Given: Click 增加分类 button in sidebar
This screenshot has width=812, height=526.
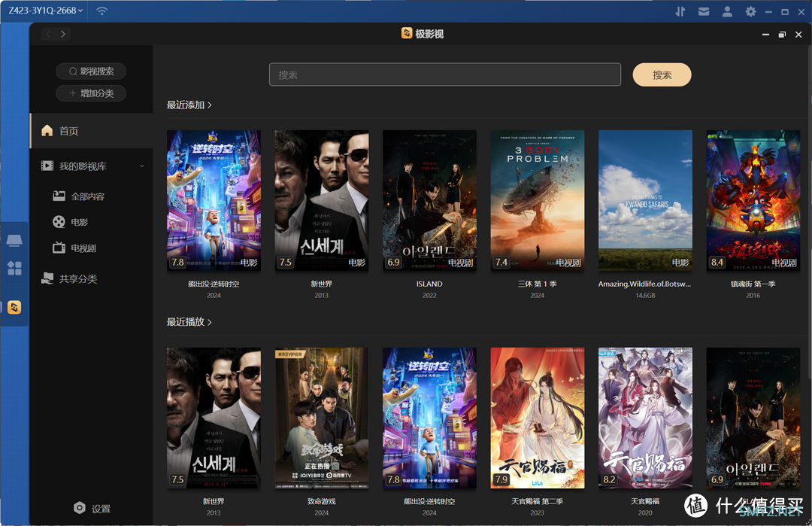Looking at the screenshot, I should point(91,93).
